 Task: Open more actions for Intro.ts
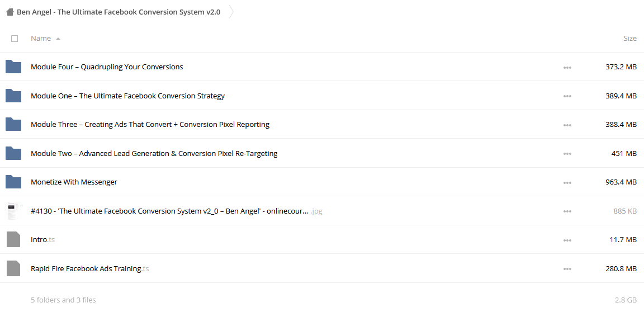pos(567,240)
